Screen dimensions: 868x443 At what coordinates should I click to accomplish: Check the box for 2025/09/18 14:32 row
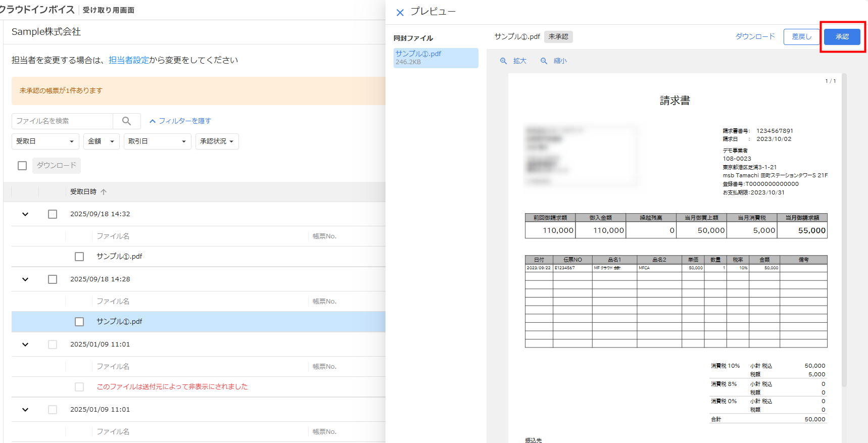point(53,214)
